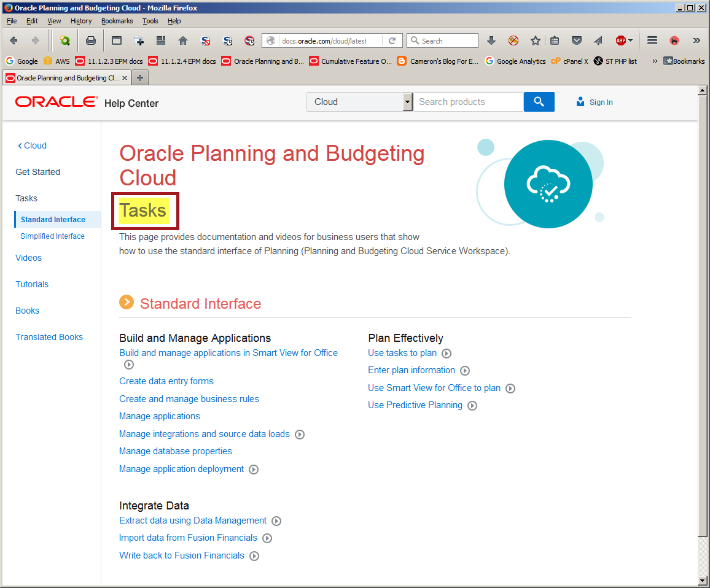
Task: Play video for Use Predictive Planning
Action: pyautogui.click(x=472, y=406)
